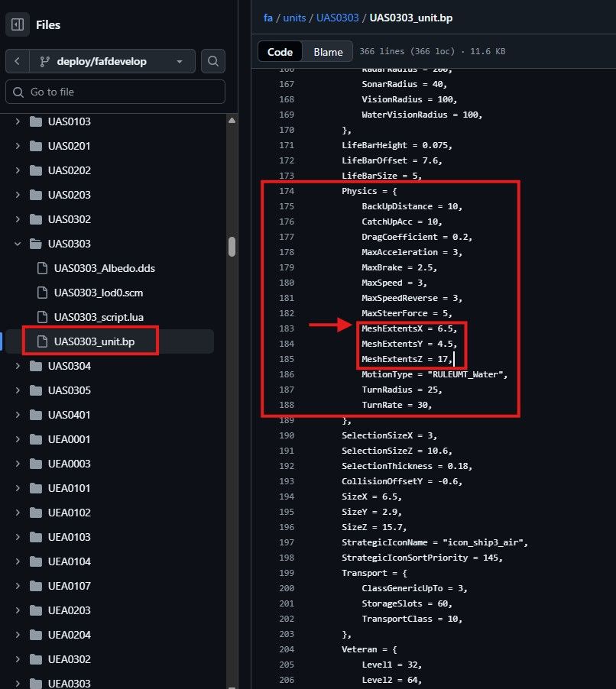Screen dimensions: 616x689
Task: Click the UEA0103 folder icon
Action: (36, 537)
